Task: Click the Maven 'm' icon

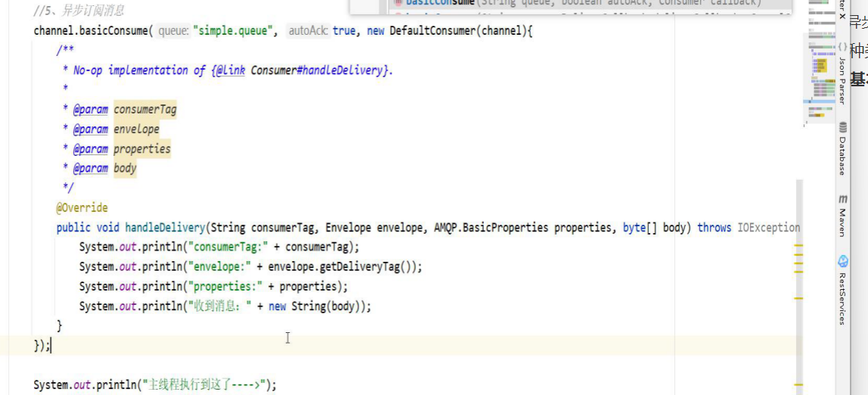Action: [842, 198]
